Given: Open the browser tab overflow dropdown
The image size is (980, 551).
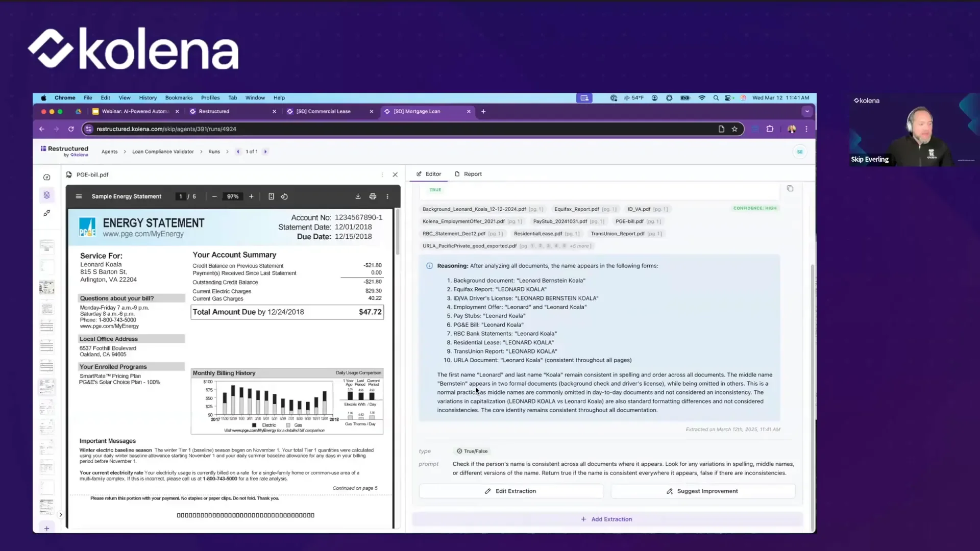Looking at the screenshot, I should click(807, 111).
